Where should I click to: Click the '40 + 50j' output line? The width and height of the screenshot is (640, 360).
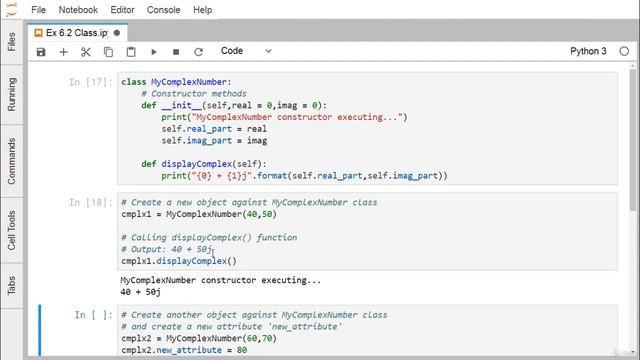tap(140, 292)
